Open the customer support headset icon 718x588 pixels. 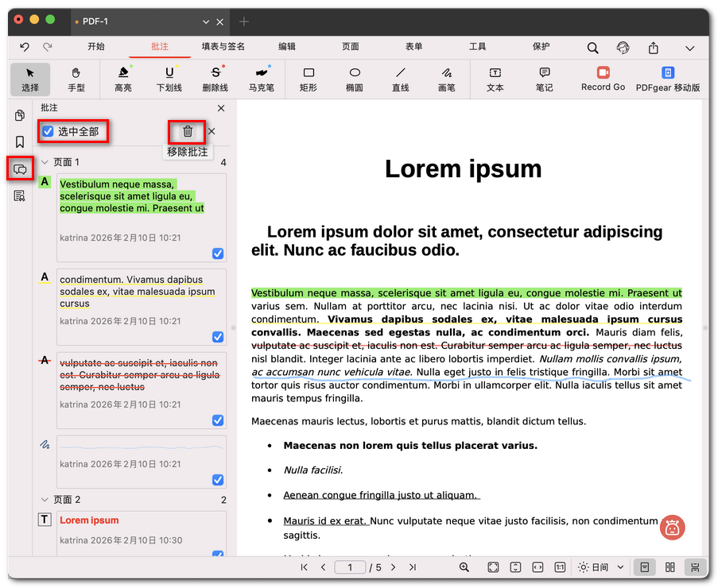click(x=623, y=48)
